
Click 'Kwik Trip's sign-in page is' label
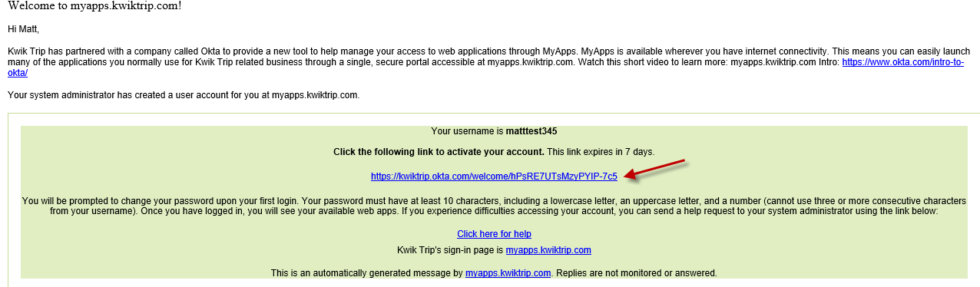[449, 250]
